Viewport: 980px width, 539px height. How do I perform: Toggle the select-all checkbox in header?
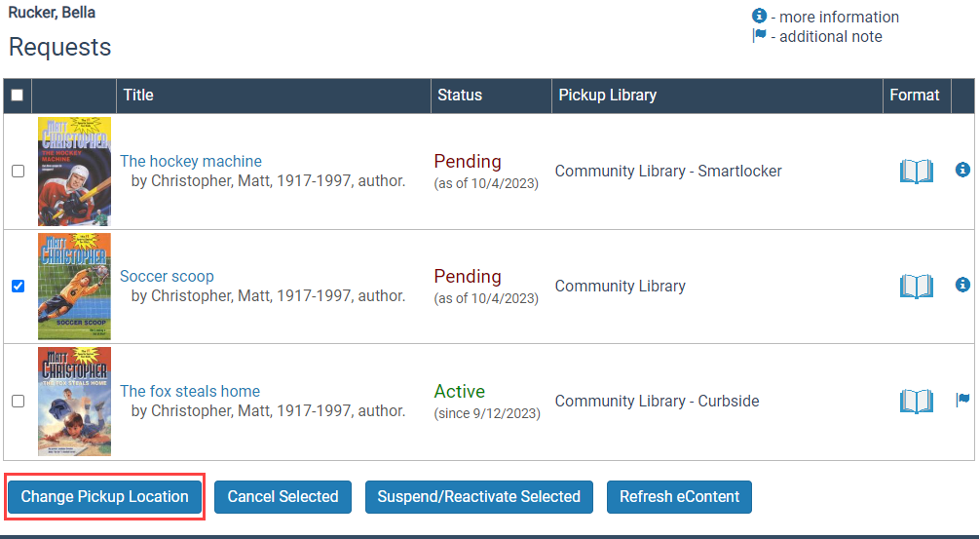point(18,96)
